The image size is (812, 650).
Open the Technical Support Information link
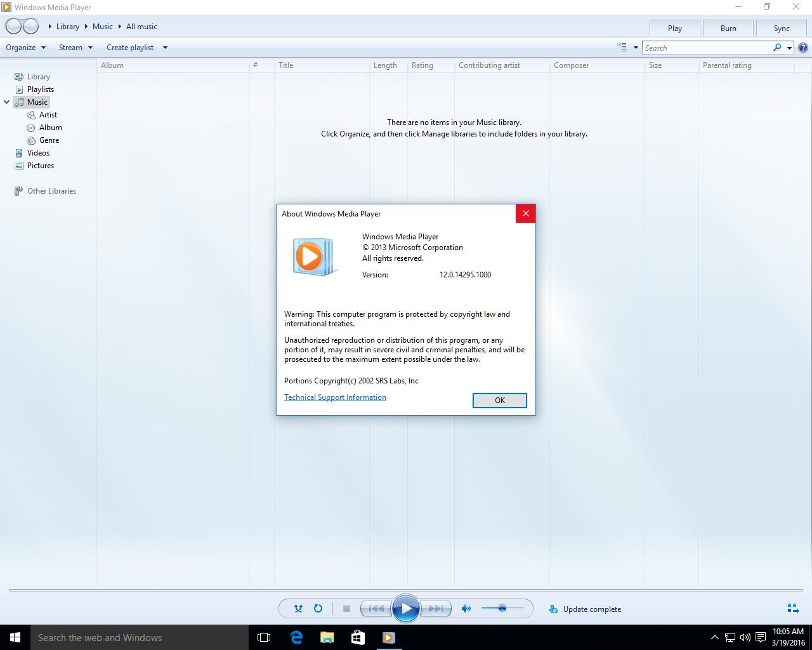click(x=335, y=397)
